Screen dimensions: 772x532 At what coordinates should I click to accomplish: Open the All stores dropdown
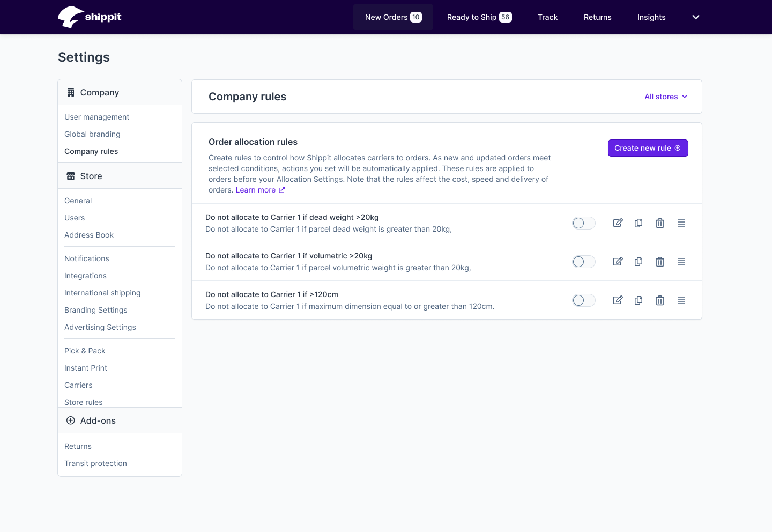[x=666, y=97]
